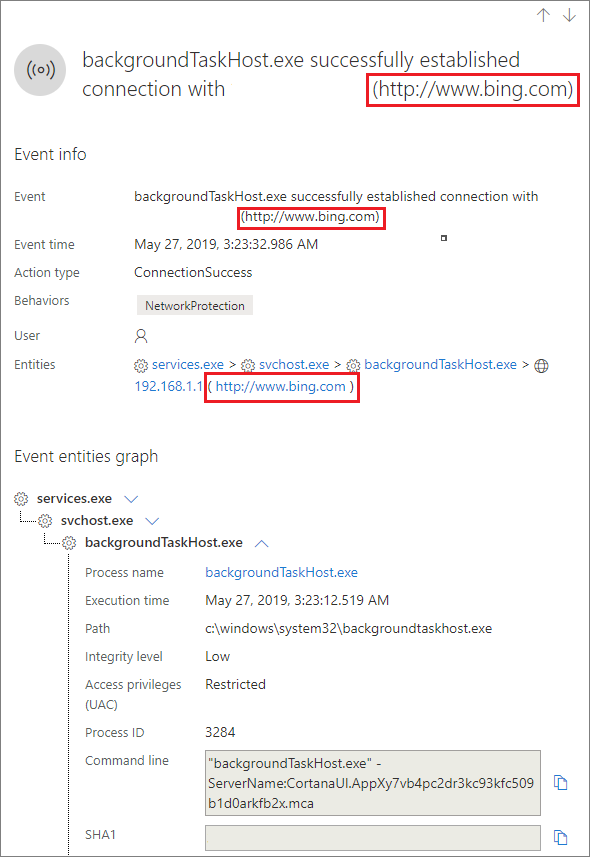
Task: Copy the SHA1 hash value
Action: (560, 837)
